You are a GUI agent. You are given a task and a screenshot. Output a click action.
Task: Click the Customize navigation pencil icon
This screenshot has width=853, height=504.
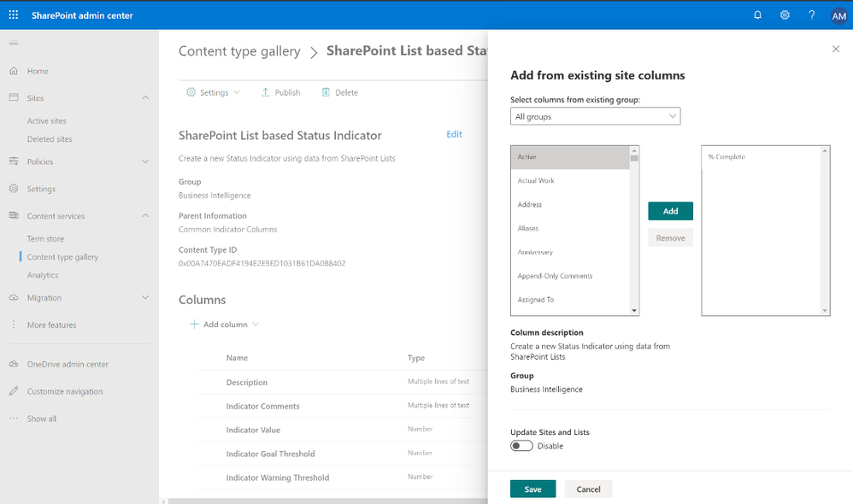[14, 391]
